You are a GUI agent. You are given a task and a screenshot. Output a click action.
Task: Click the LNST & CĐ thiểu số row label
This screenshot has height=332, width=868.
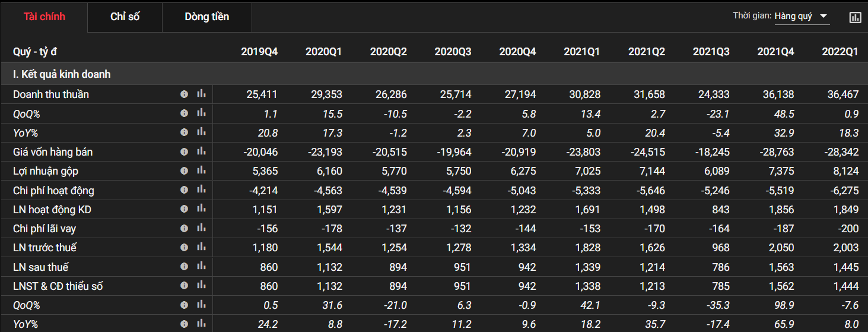58,286
